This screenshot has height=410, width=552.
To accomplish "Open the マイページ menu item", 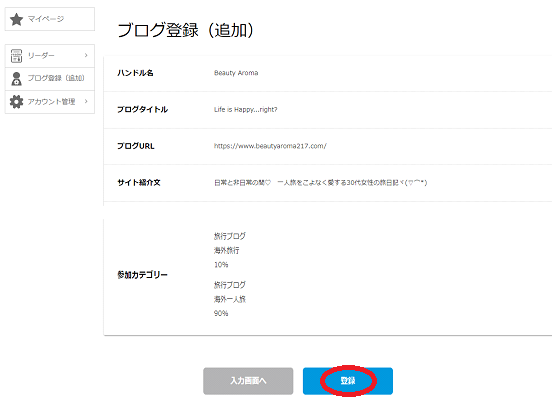I will (x=50, y=19).
